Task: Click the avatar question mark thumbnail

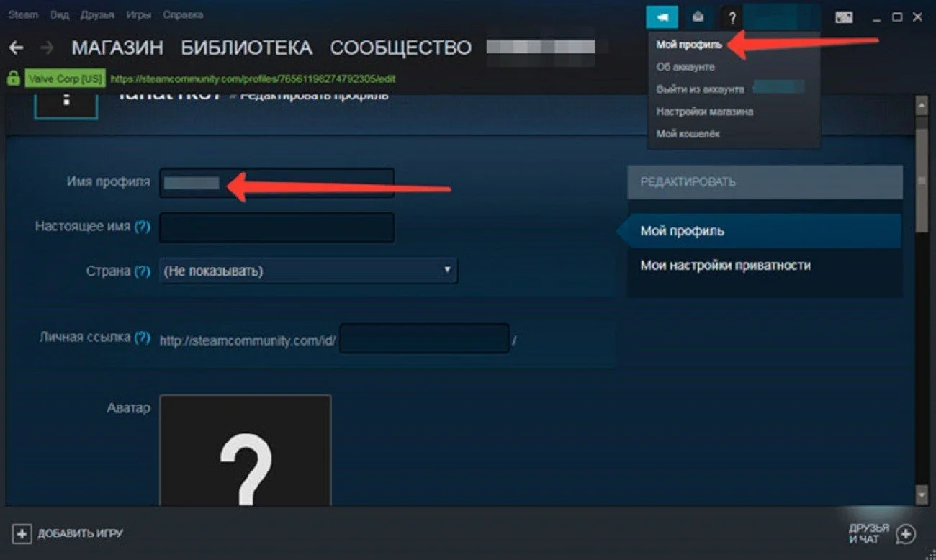Action: (x=245, y=450)
